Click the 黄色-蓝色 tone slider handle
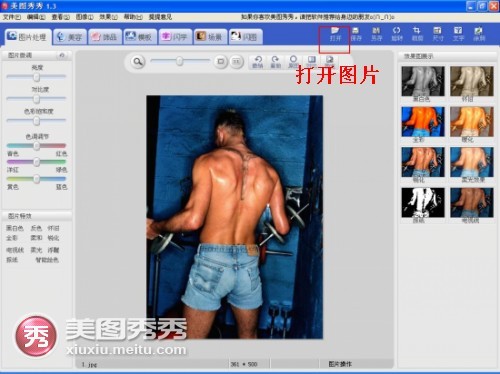Image resolution: width=500 pixels, height=374 pixels. [36, 179]
